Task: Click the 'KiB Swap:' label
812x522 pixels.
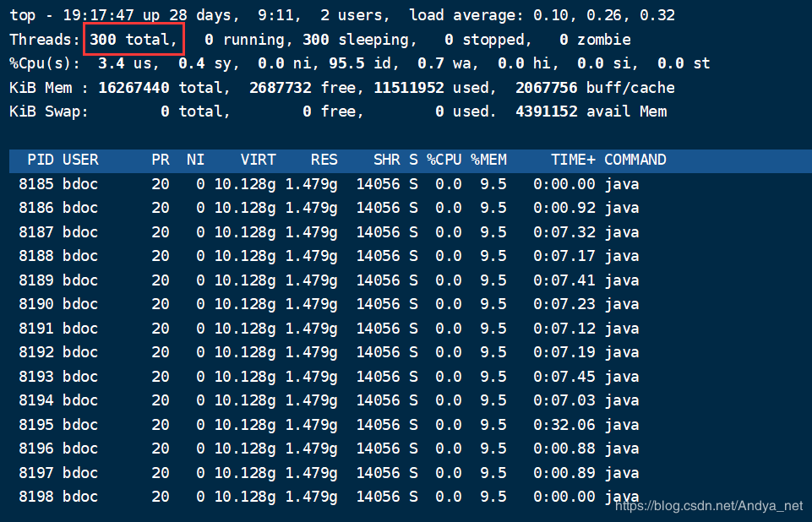Action: tap(49, 111)
